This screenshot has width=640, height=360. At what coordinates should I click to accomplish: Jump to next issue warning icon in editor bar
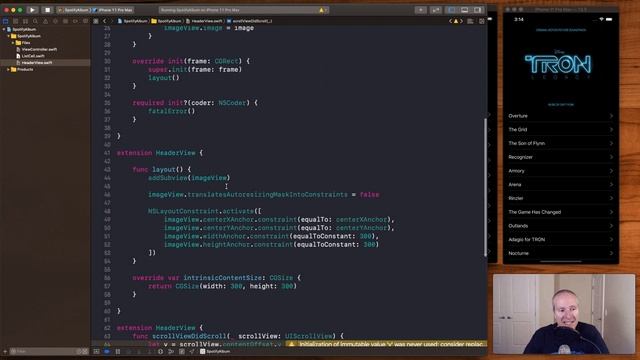456,21
